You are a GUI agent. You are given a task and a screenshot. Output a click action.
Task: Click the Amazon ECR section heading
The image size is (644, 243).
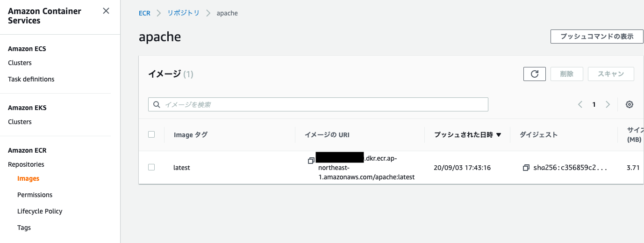(27, 150)
